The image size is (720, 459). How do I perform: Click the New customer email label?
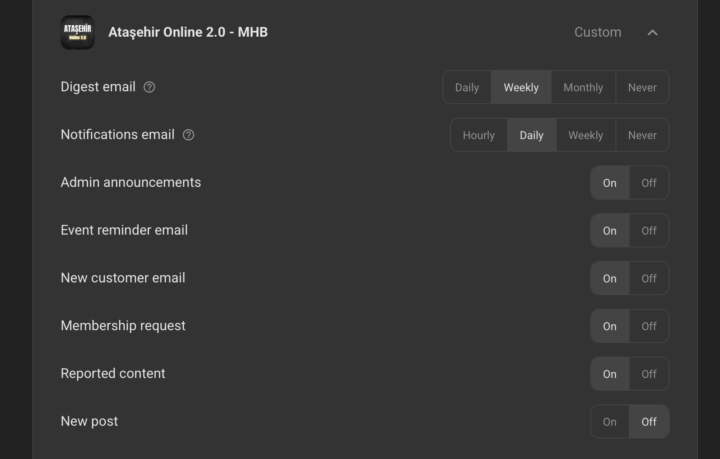123,278
